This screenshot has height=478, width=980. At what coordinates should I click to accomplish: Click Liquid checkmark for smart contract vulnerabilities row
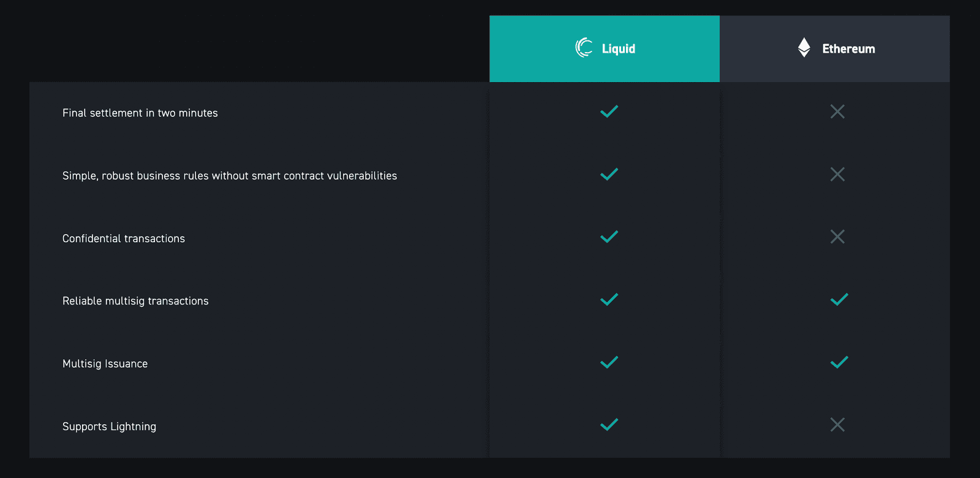pos(609,174)
